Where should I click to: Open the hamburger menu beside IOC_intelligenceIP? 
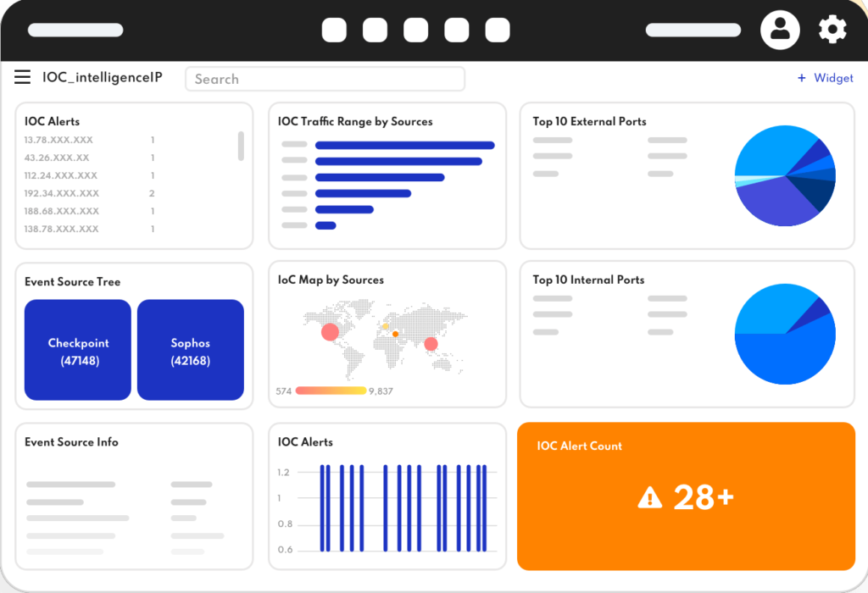coord(23,78)
